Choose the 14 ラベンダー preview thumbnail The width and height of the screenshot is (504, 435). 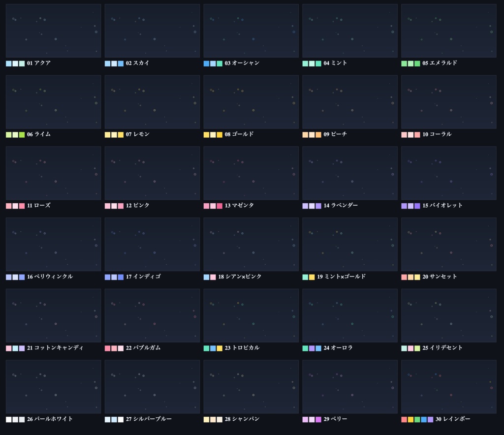click(350, 173)
